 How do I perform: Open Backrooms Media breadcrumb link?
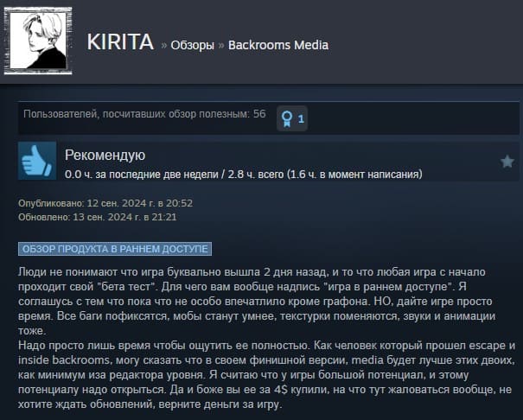[x=278, y=45]
